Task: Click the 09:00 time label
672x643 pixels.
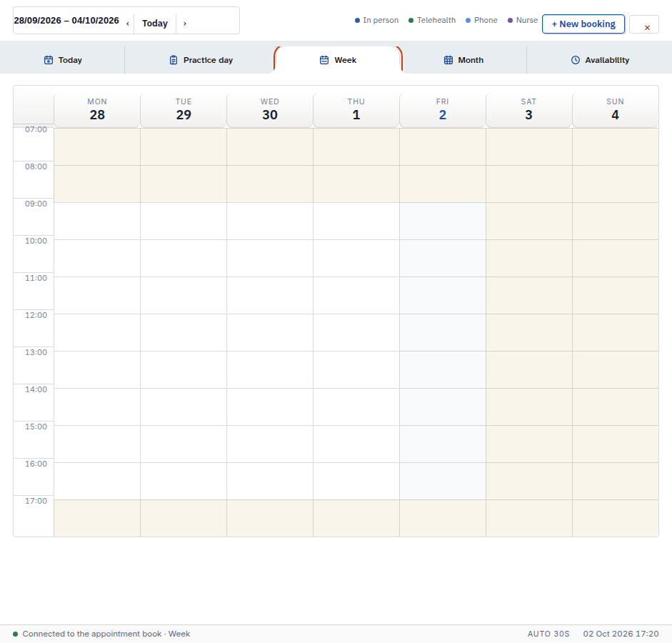Action: pyautogui.click(x=36, y=204)
